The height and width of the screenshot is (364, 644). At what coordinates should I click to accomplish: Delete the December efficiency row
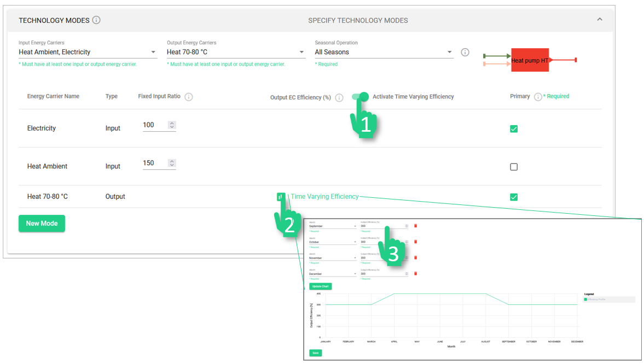pyautogui.click(x=415, y=273)
